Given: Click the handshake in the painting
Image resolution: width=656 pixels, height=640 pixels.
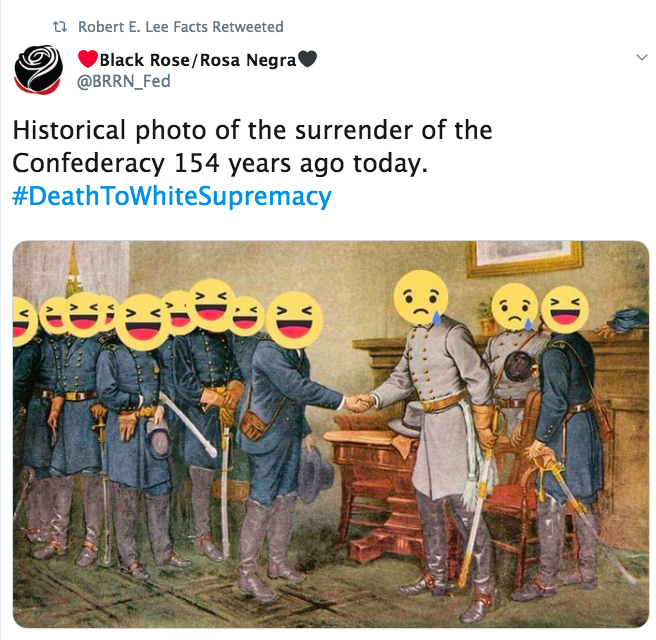Looking at the screenshot, I should 360,403.
